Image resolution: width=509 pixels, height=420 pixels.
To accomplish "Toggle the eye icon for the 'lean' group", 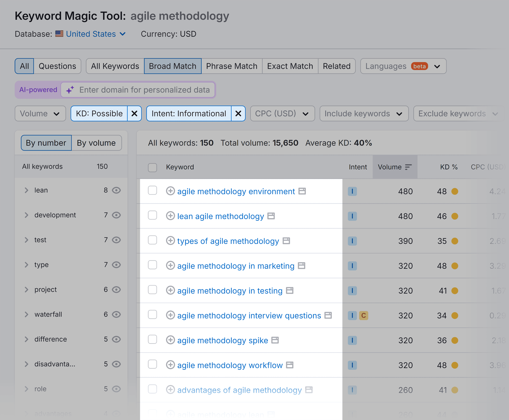I will [116, 190].
